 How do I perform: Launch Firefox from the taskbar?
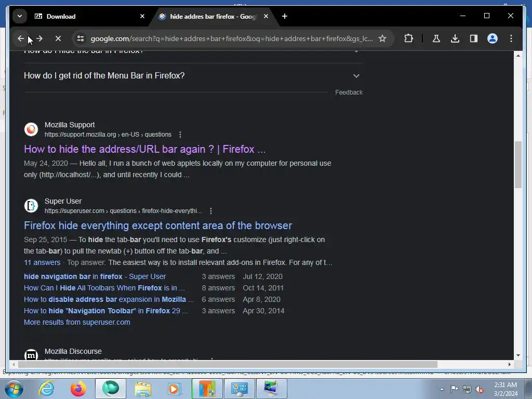click(78, 389)
